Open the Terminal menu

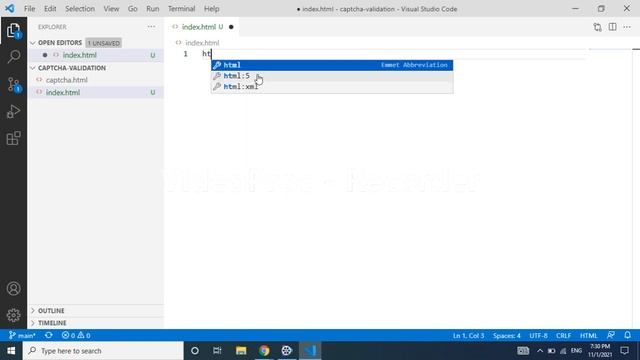point(182,9)
